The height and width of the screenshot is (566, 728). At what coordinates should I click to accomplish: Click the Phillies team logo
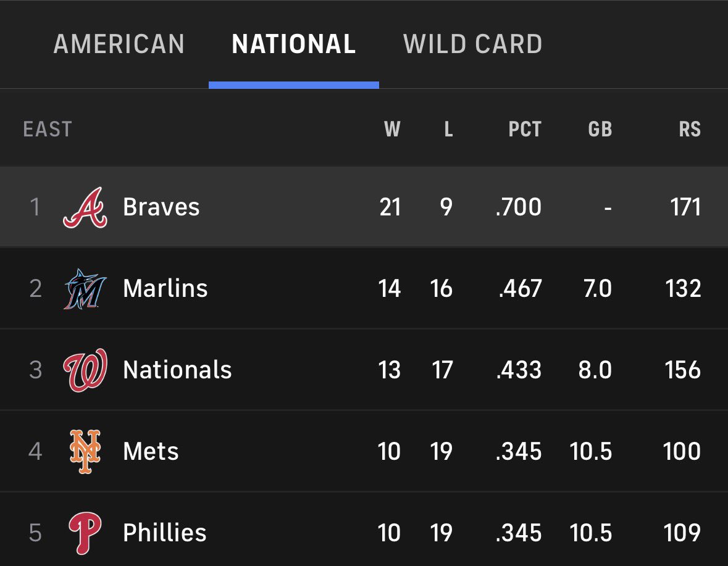coord(85,533)
